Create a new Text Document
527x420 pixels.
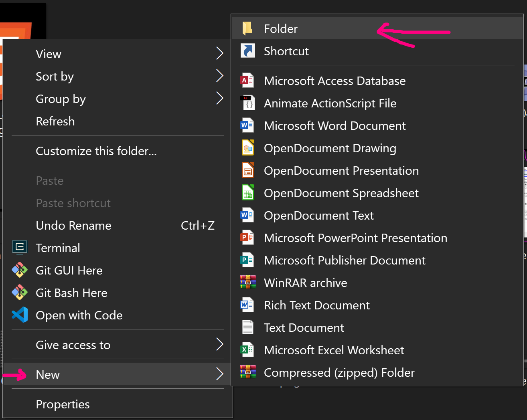(377, 327)
